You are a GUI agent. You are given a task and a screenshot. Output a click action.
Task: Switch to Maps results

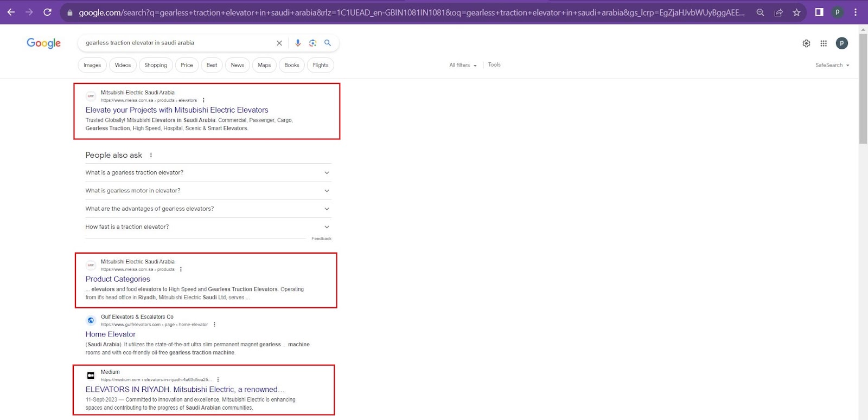click(x=264, y=65)
